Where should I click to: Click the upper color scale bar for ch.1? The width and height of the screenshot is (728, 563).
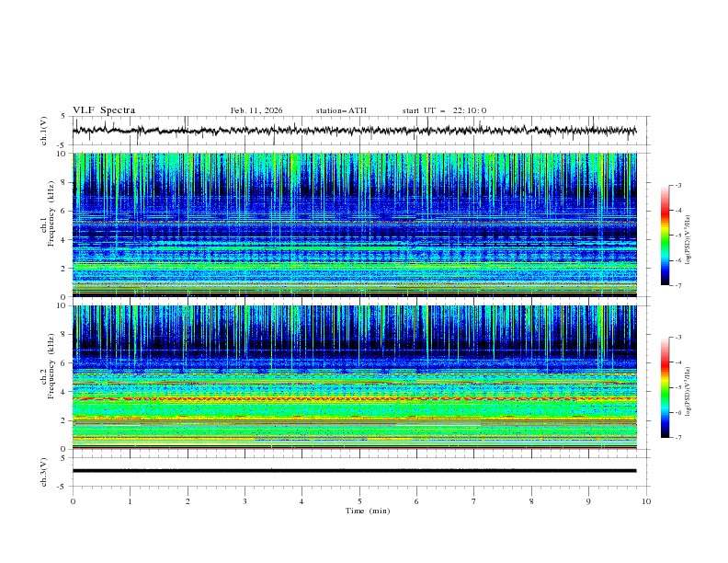(665, 236)
